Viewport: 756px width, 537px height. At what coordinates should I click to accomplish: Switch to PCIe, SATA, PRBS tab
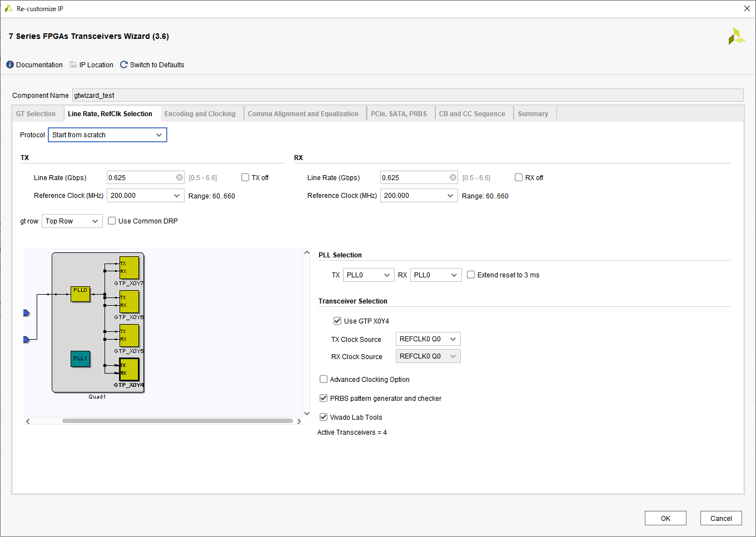pyautogui.click(x=399, y=114)
